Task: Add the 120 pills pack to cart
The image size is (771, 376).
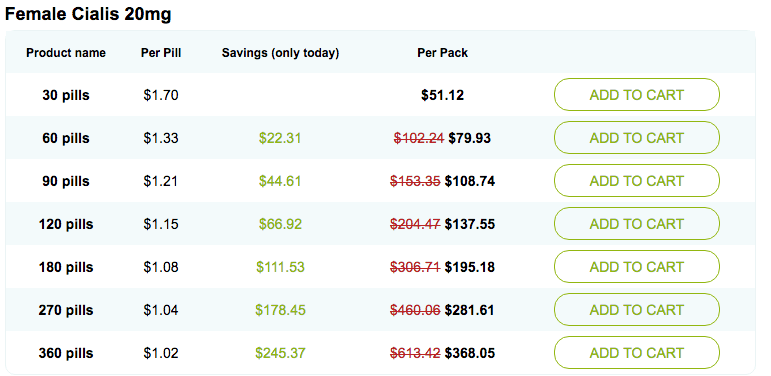Action: click(637, 224)
